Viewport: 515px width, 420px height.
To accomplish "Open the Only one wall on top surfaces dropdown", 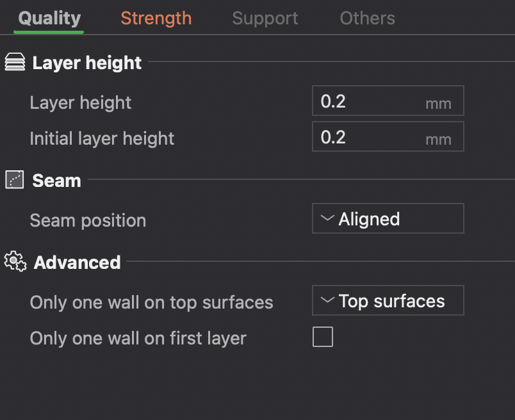I will 388,300.
